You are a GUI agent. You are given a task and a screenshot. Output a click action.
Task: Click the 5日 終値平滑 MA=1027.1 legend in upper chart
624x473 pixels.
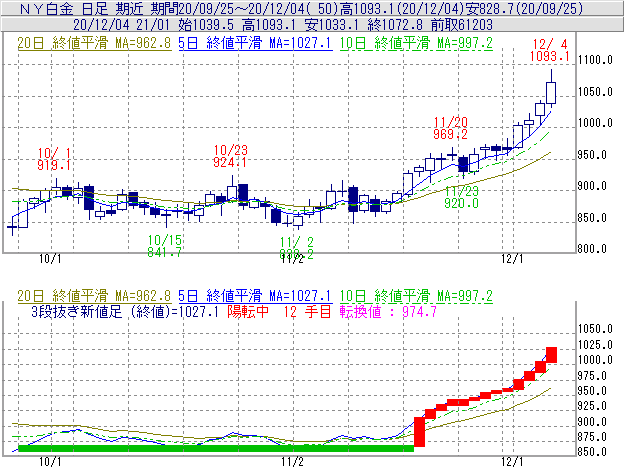(x=255, y=43)
